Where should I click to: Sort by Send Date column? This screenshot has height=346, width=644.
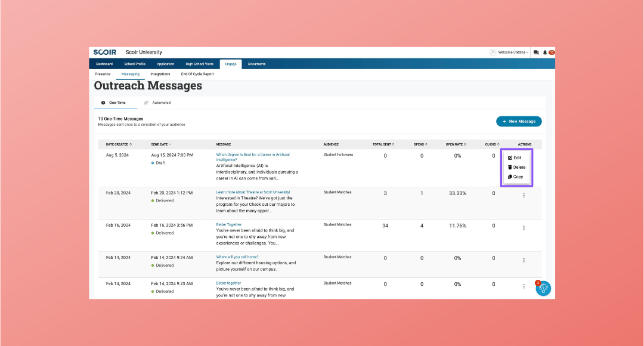tap(161, 144)
